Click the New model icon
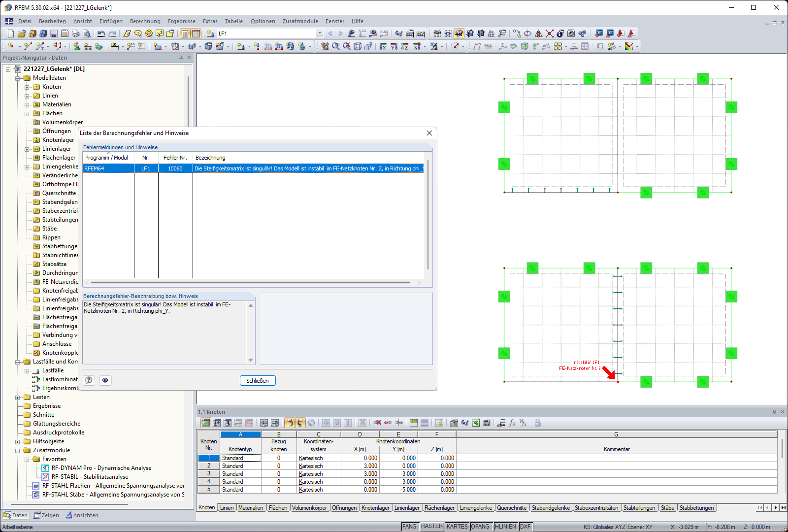 (x=11, y=33)
